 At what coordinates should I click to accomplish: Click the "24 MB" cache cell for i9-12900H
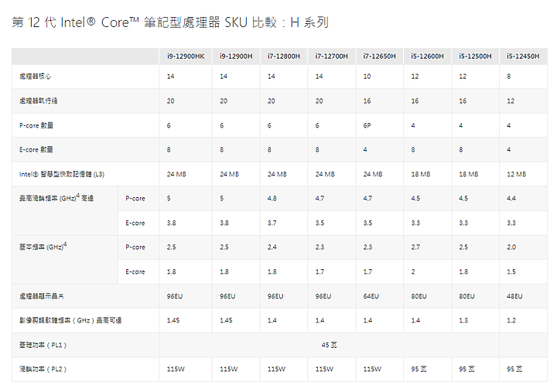[229, 174]
